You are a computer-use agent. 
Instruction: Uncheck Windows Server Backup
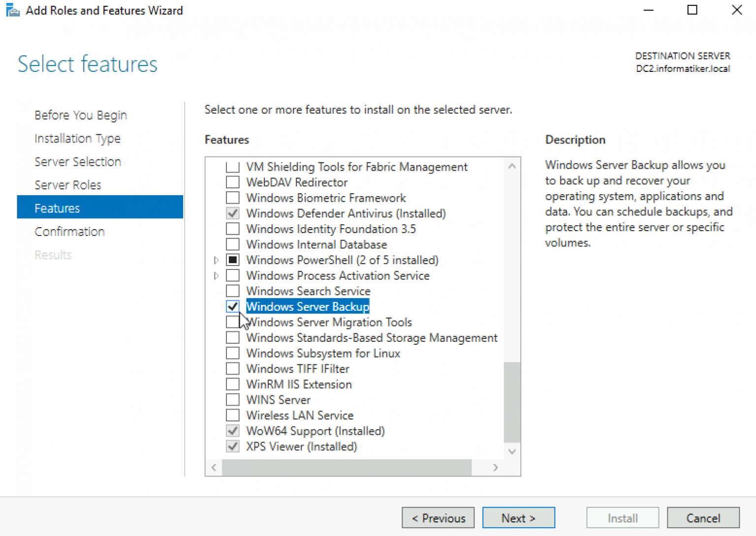pos(232,306)
